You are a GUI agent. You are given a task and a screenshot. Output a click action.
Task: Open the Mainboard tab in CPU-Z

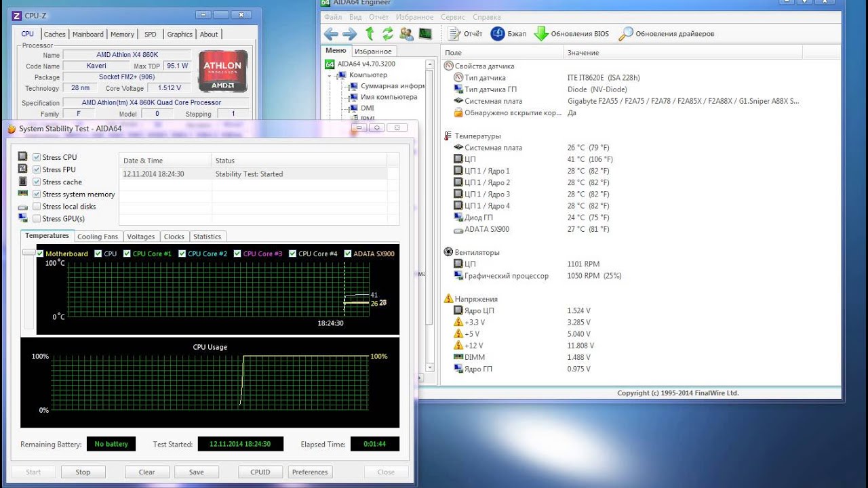88,35
